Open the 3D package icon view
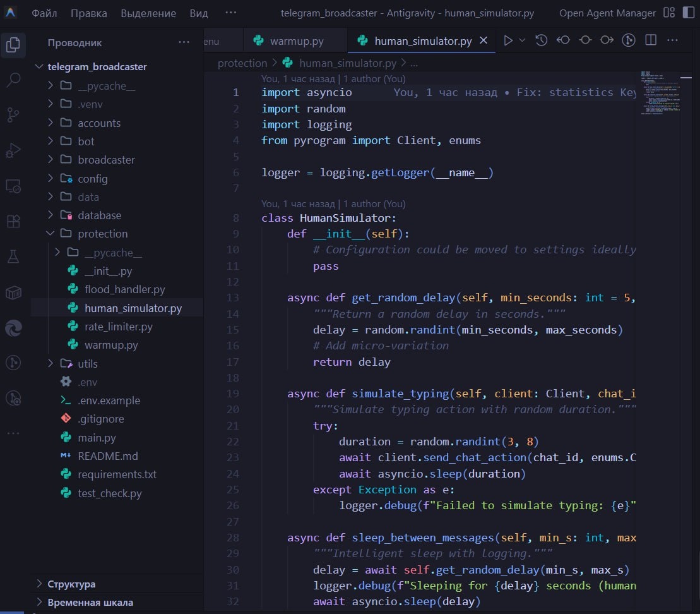 coord(13,293)
